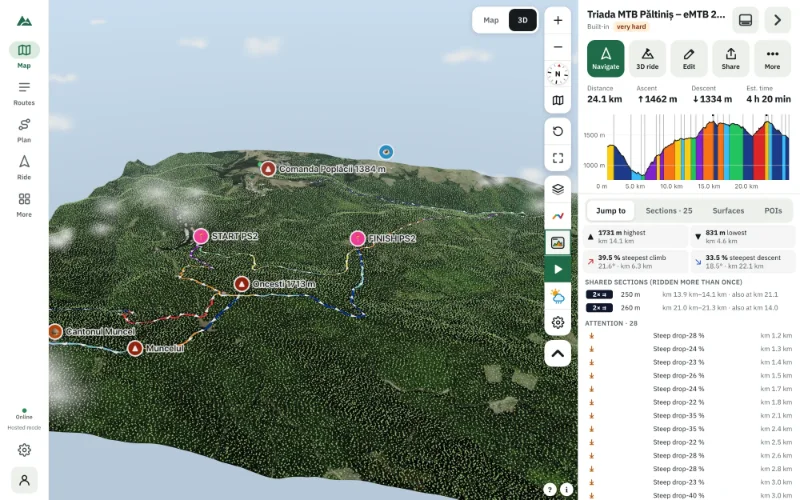This screenshot has height=500, width=800.
Task: Click the colored route line style icon
Action: coord(558,216)
